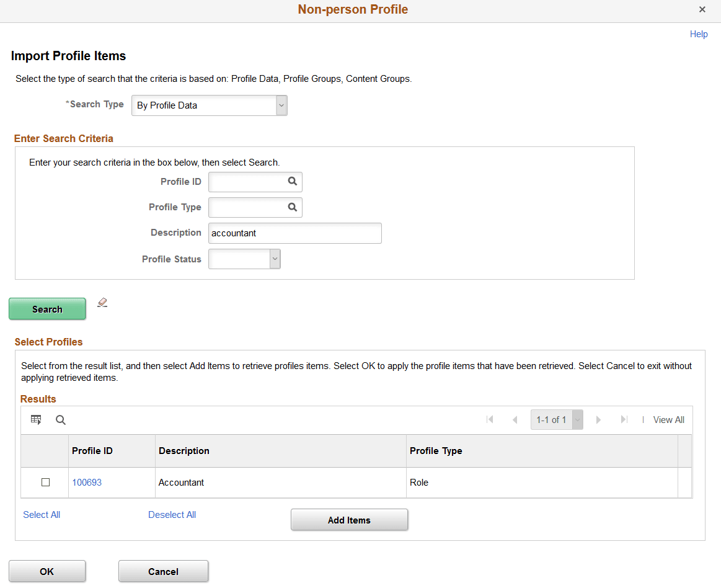Jump to last results page icon
The height and width of the screenshot is (588, 721).
(x=624, y=419)
